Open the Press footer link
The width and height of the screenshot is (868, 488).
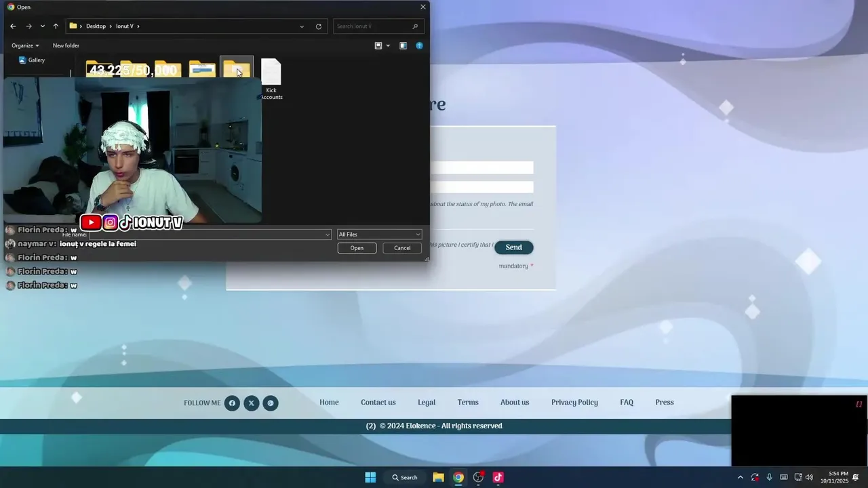point(665,403)
